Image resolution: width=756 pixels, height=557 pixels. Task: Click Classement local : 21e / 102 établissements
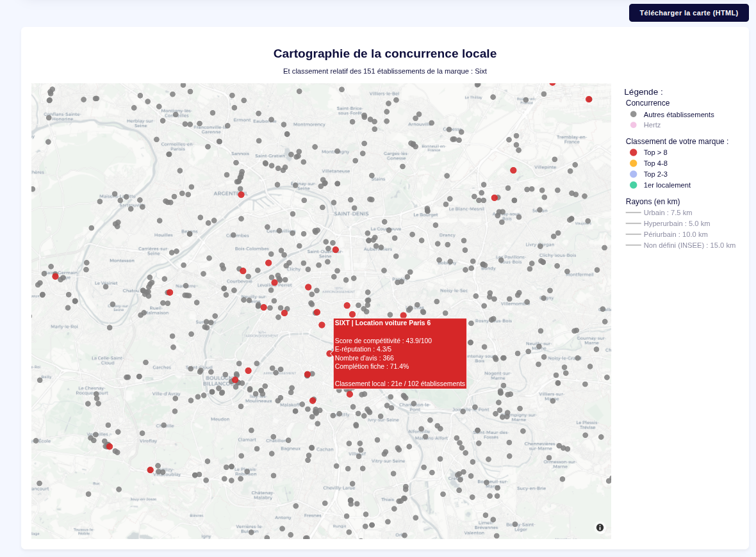pos(400,384)
